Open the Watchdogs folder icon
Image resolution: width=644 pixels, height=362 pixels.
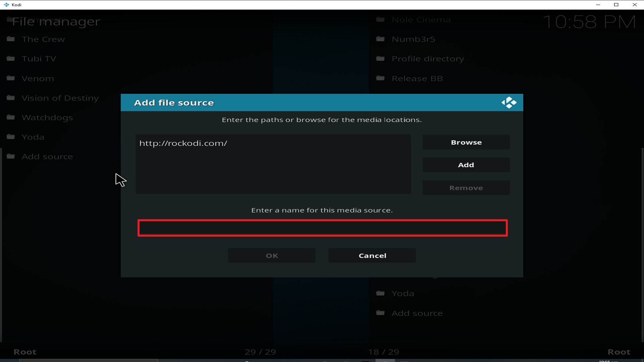[11, 117]
